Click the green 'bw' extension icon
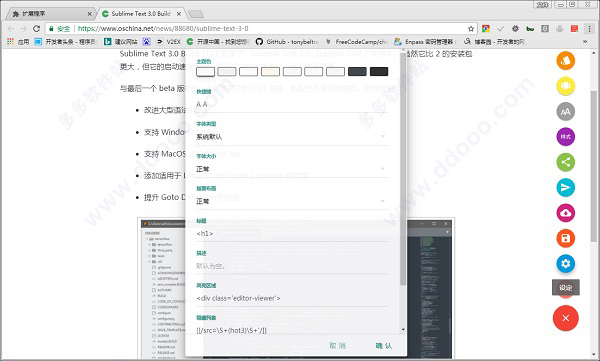Viewport: 600px width, 361px height. point(530,29)
